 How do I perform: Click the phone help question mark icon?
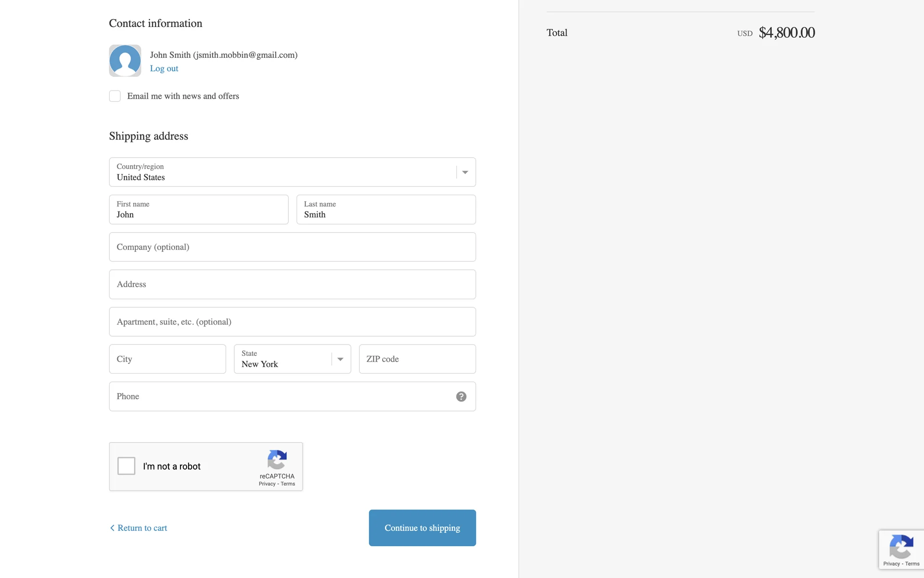tap(461, 396)
